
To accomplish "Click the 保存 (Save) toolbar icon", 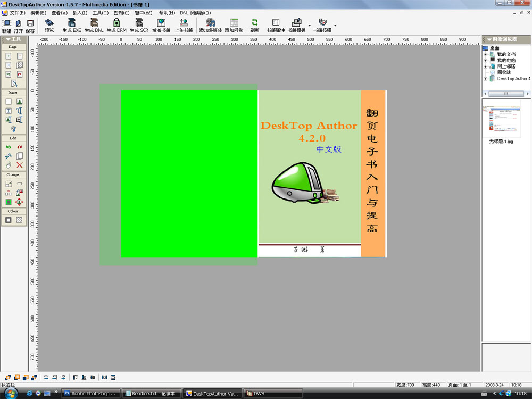I will coord(30,23).
